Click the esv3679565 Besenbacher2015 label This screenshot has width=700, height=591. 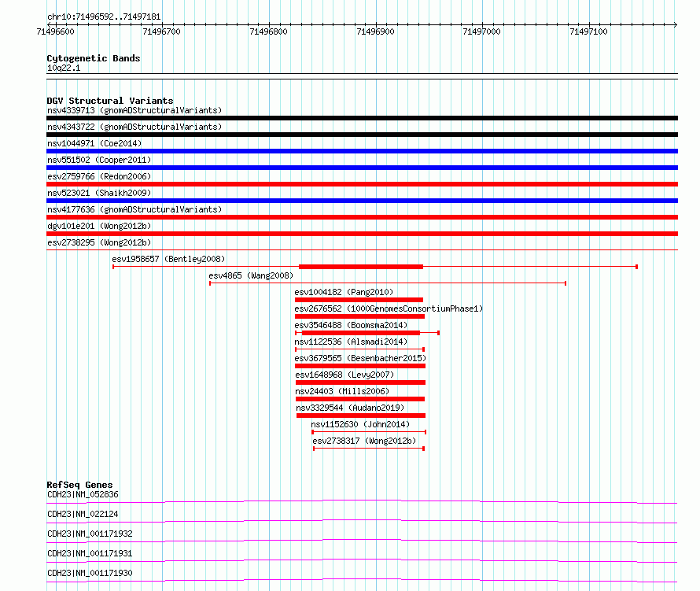coord(360,358)
